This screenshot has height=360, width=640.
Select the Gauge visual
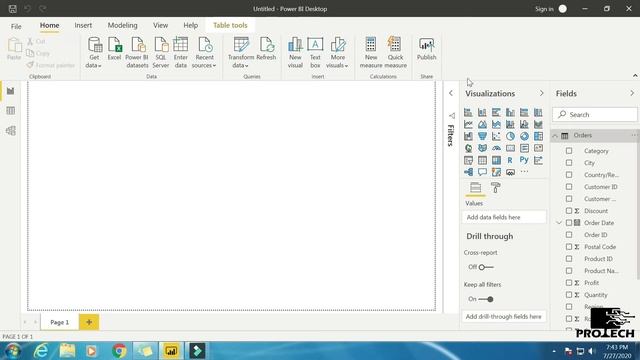(496, 148)
